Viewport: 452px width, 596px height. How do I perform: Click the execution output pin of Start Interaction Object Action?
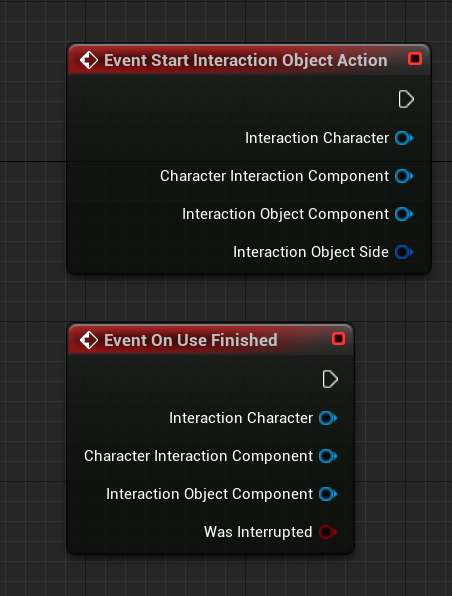point(406,100)
